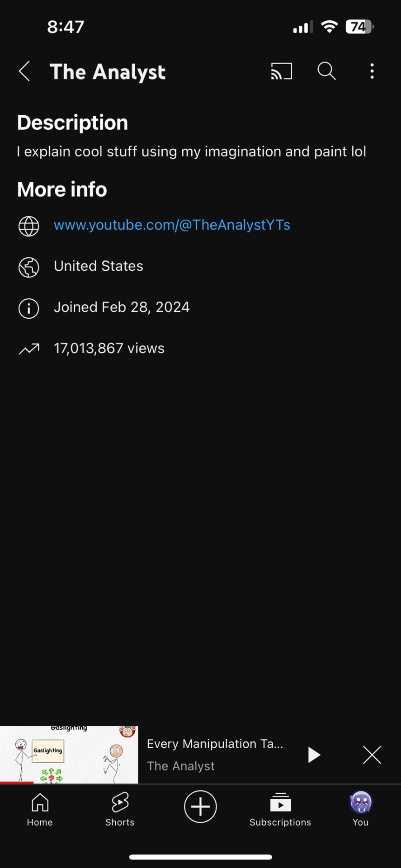Tap the red progress bar under miniplayer

(17, 782)
